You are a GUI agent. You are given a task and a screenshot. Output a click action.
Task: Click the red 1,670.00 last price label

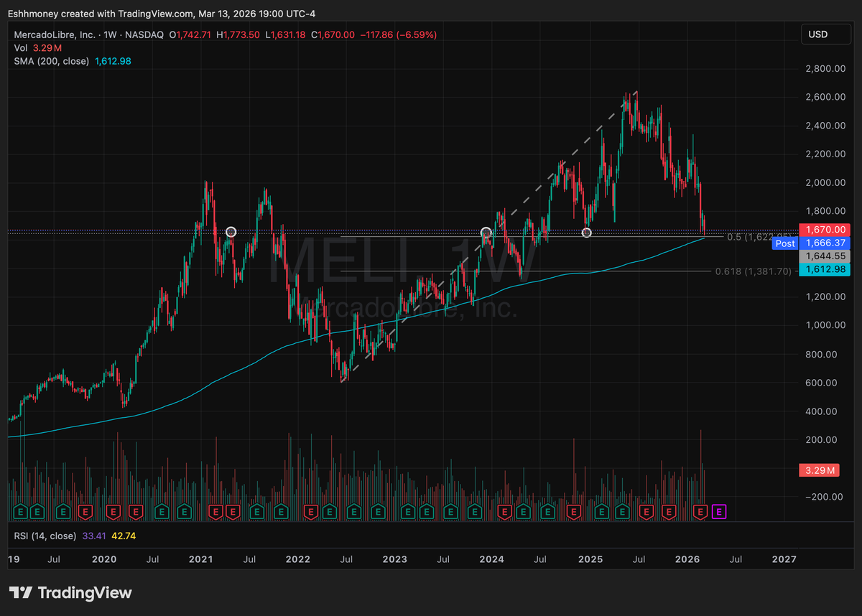[824, 230]
